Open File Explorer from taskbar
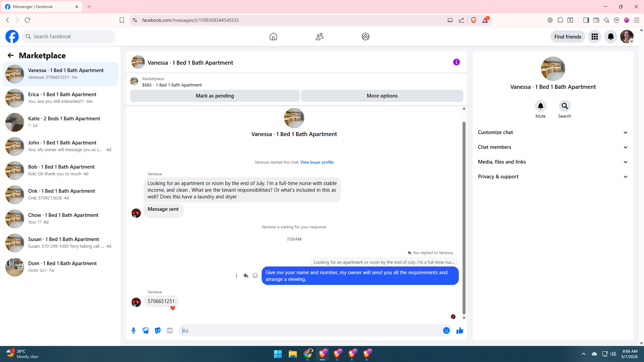 [x=292, y=354]
